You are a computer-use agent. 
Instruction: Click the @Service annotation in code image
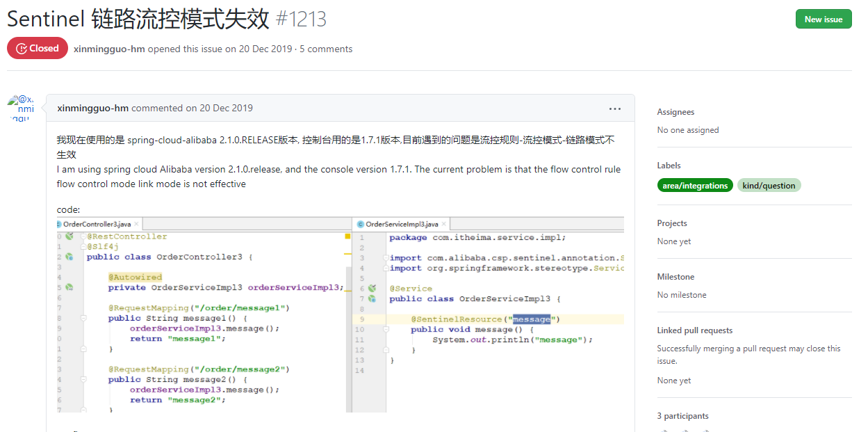click(411, 288)
